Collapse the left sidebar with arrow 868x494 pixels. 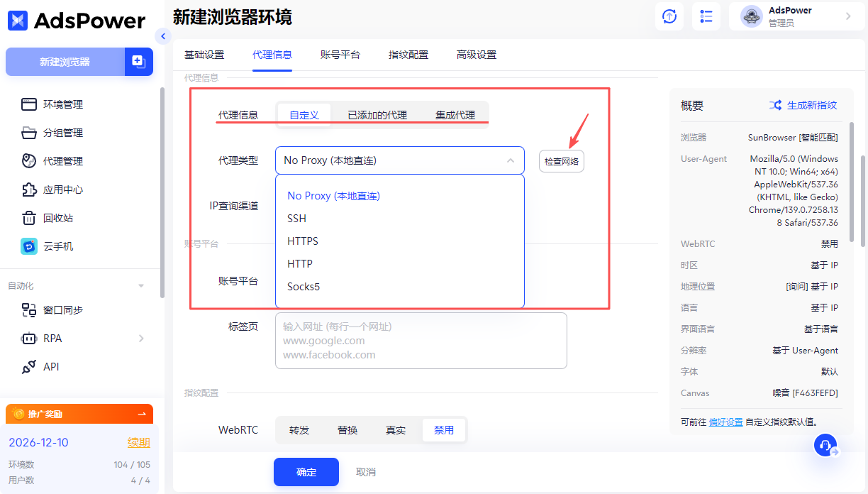[x=163, y=36]
